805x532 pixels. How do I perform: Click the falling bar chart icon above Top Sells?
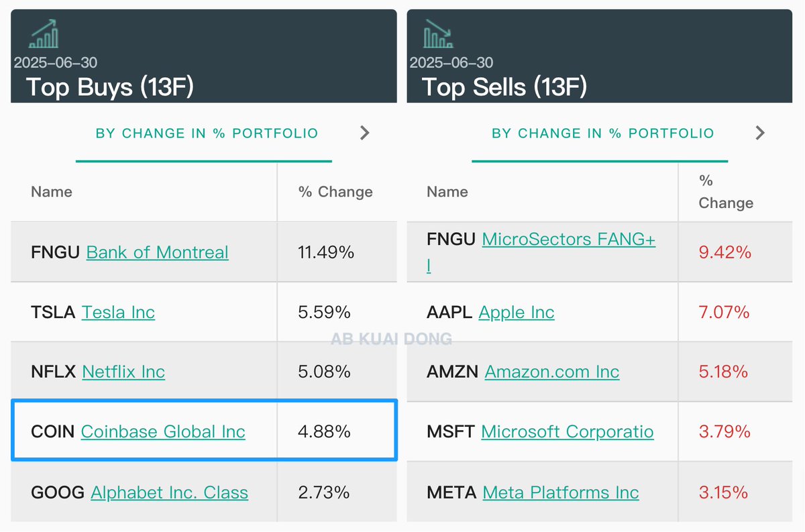(x=439, y=34)
